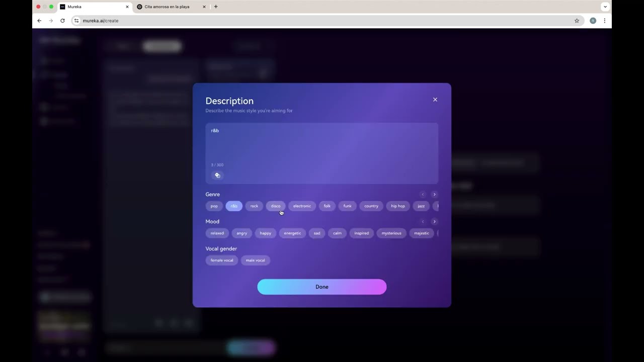Pick female vocal option
The image size is (644, 362).
222,260
